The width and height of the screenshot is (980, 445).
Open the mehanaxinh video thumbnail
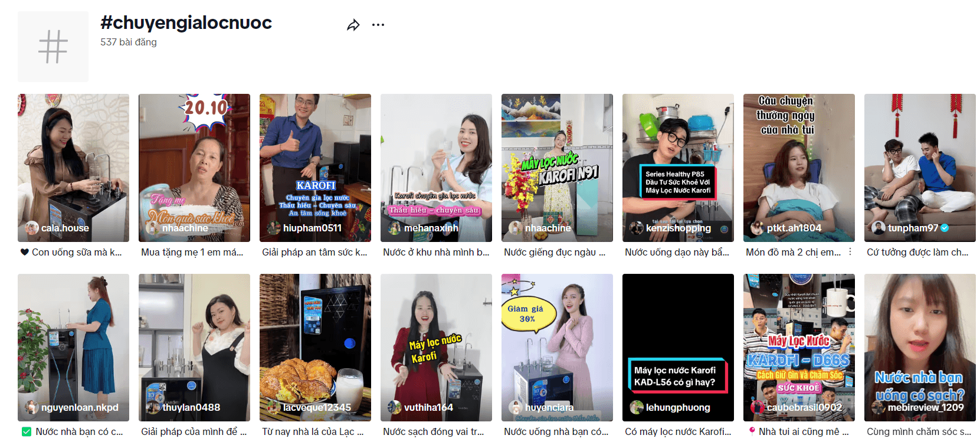(436, 168)
